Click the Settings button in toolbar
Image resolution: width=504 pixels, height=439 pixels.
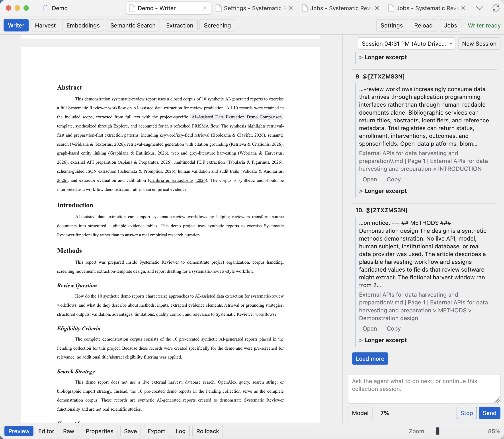click(x=391, y=25)
